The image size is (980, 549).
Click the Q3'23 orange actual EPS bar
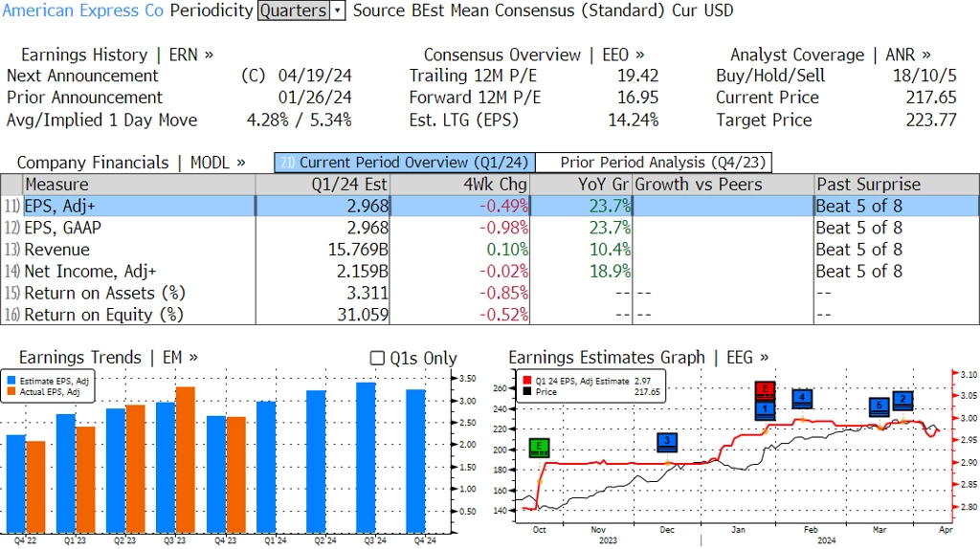click(x=186, y=460)
